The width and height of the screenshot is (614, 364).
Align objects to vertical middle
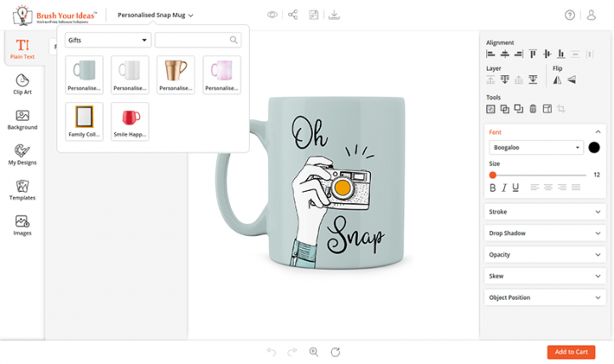click(x=547, y=54)
